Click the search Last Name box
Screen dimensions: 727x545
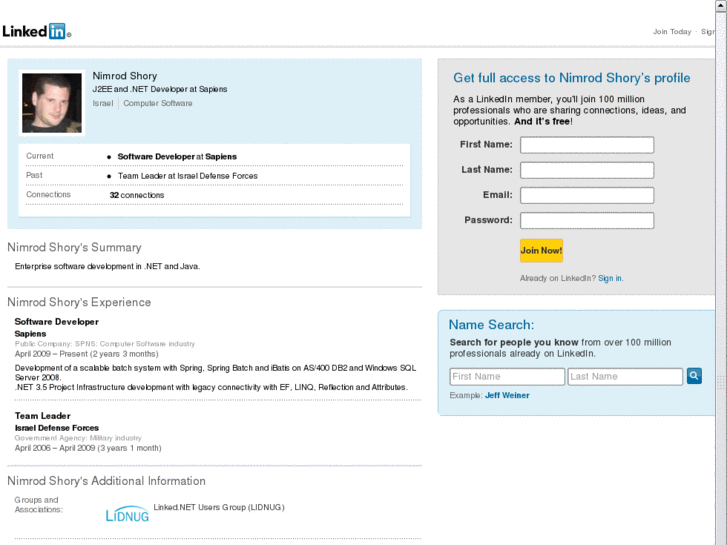coord(625,377)
